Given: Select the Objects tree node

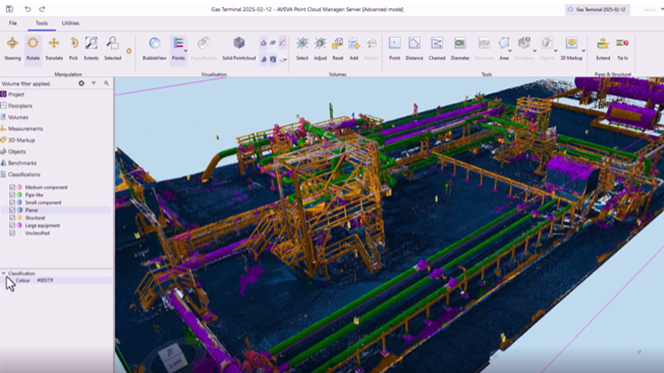Looking at the screenshot, I should [x=17, y=152].
